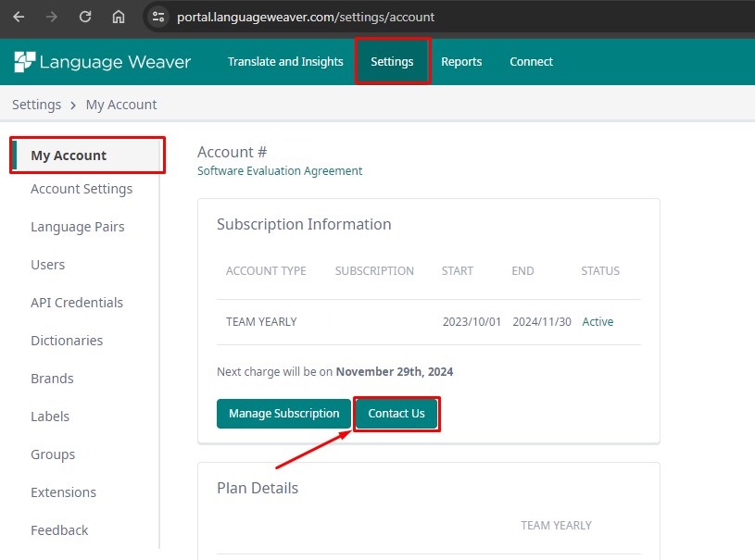Click the TEAM YEARLY account type cell
The width and height of the screenshot is (755, 560).
tap(261, 322)
